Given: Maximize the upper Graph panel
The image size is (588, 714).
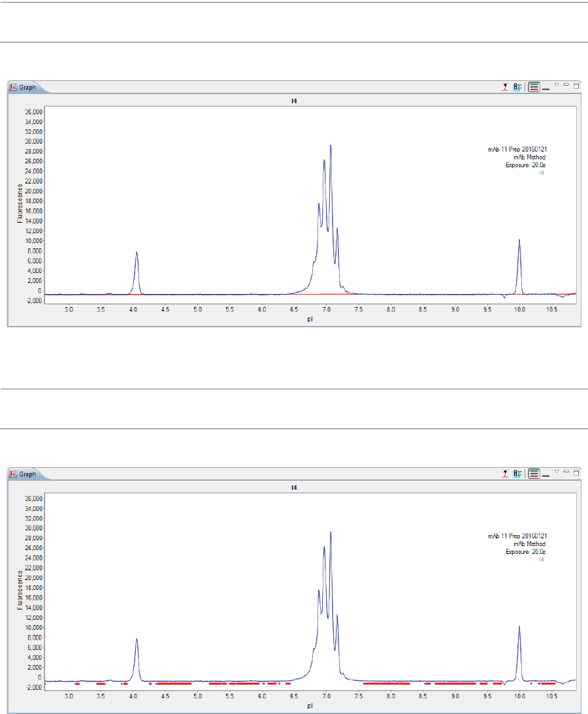Looking at the screenshot, I should [x=576, y=85].
